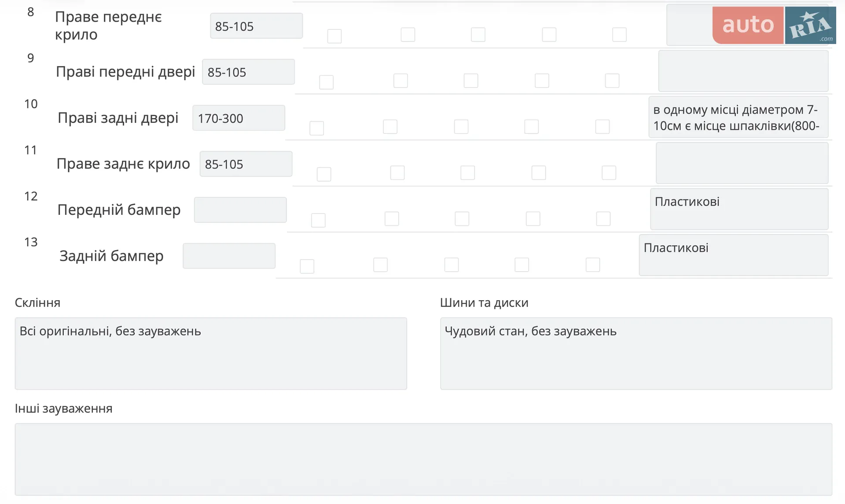This screenshot has width=845, height=504.
Task: Click the Шини та диски text area
Action: coord(636,353)
